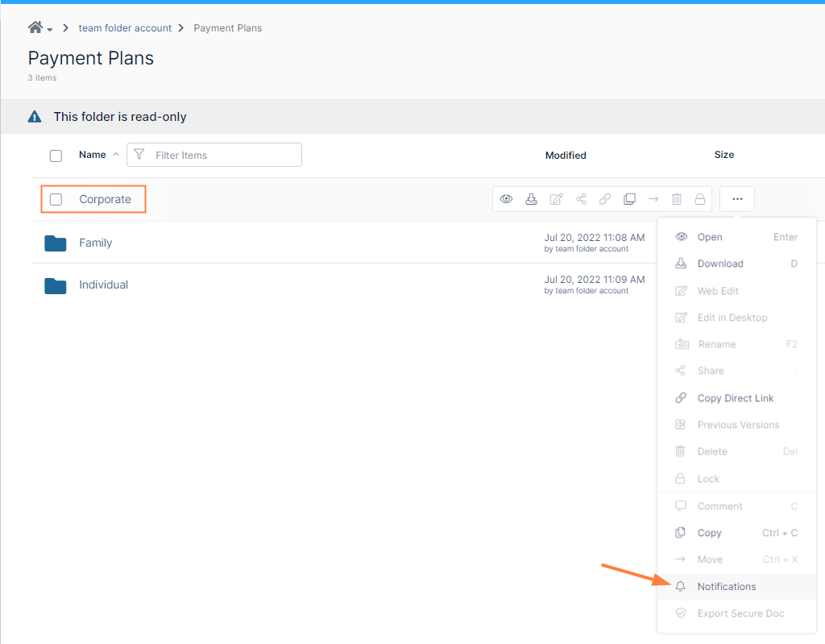The width and height of the screenshot is (825, 644).
Task: Click the download icon in Corporate row toolbar
Action: click(531, 199)
